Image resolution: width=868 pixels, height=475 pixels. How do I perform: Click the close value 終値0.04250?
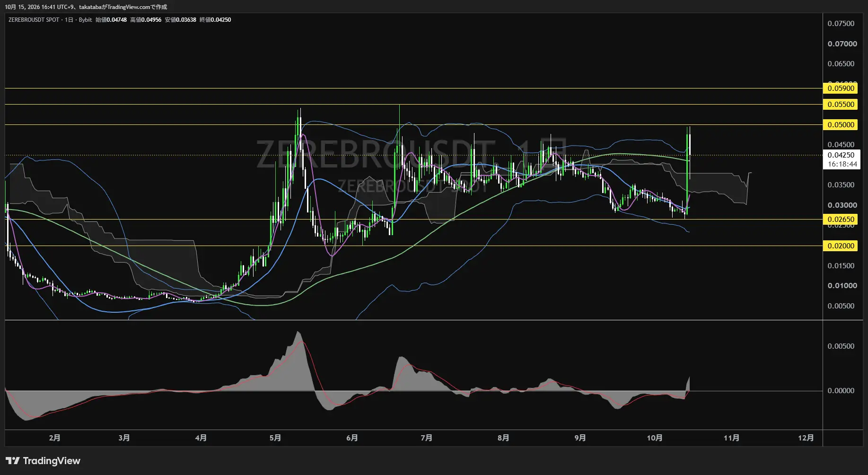tap(215, 20)
